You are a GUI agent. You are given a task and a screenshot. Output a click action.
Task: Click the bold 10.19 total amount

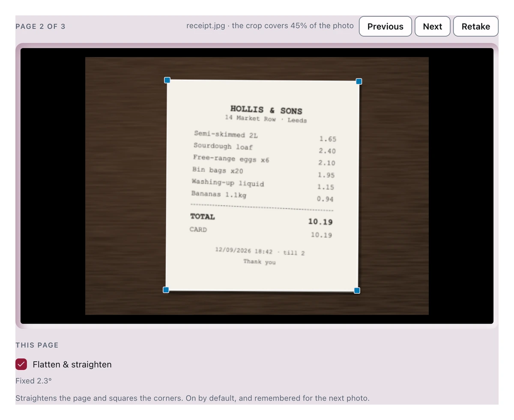tap(320, 222)
